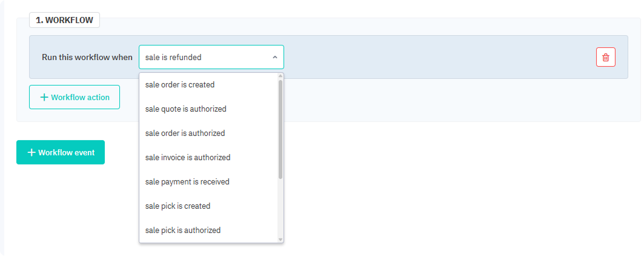
Task: Choose 'sale payment is received' trigger
Action: pos(187,181)
